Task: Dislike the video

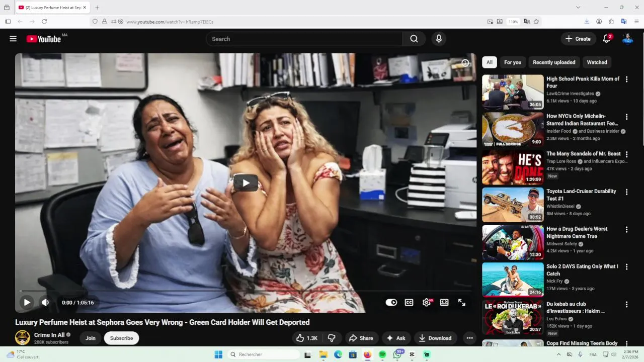Action: click(332, 338)
